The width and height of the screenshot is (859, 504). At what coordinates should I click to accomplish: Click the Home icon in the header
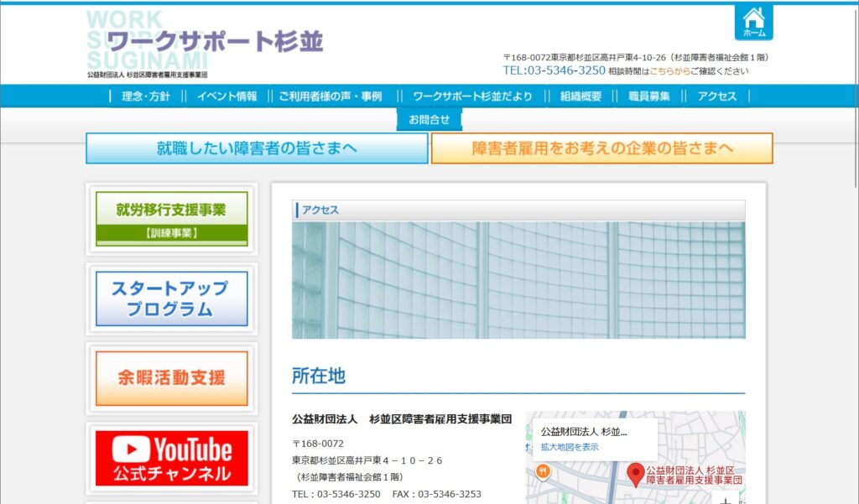[753, 23]
